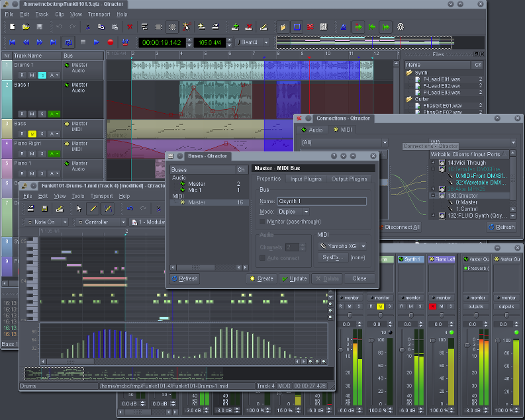Screen dimensions: 525x420
Task: Click the Track Properties pencil icon
Action: 263,26
